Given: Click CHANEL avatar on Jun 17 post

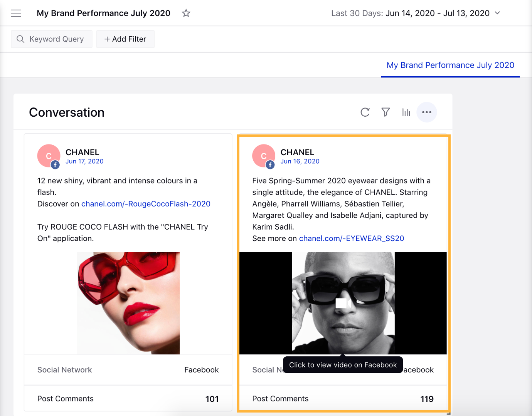Looking at the screenshot, I should click(x=49, y=156).
